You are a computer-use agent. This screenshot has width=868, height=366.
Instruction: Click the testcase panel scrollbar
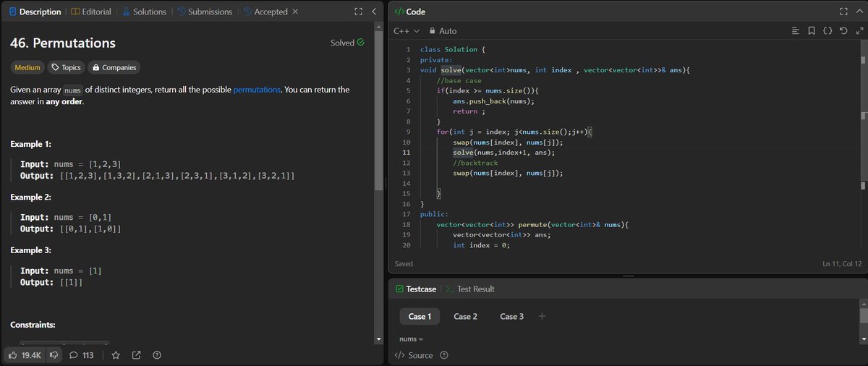[863, 315]
